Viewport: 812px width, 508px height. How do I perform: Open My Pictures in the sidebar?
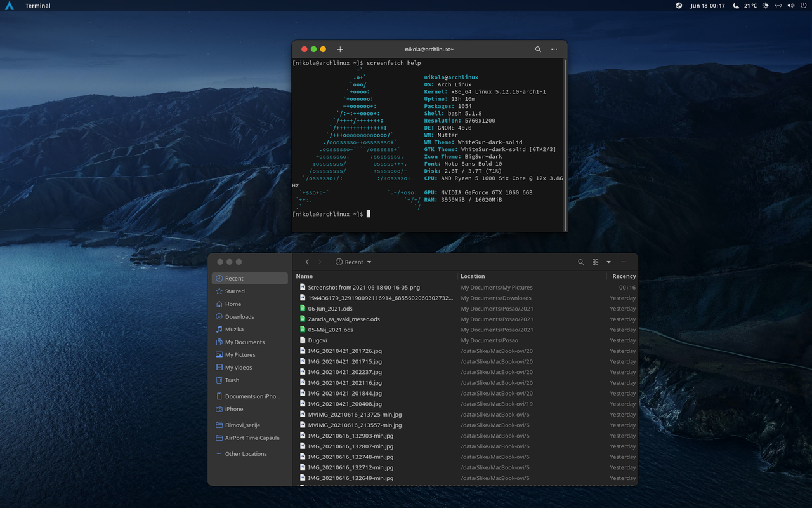coord(250,354)
